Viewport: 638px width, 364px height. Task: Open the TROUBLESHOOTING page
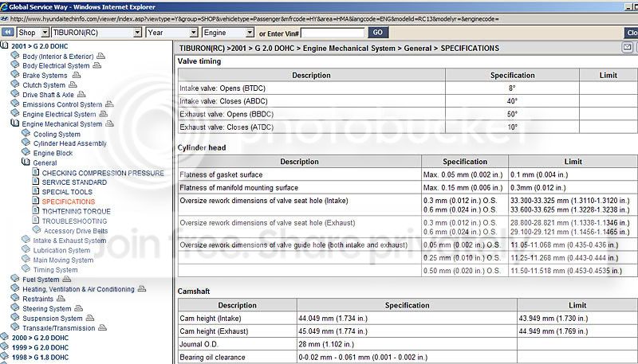(73, 221)
